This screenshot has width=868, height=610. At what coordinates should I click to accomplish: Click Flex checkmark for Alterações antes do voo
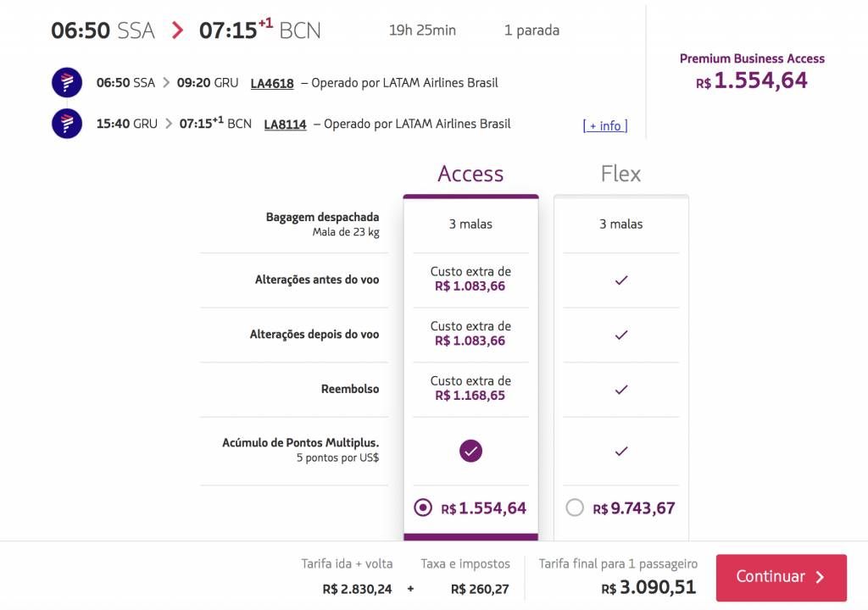[621, 280]
